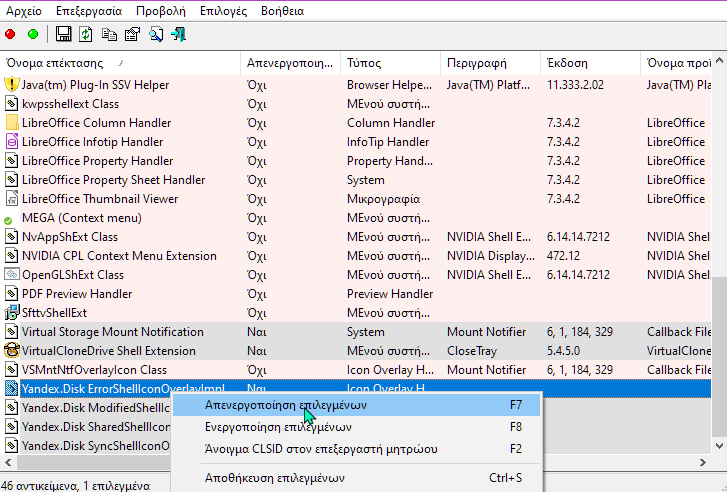This screenshot has width=727, height=492.
Task: Choose Αποθήκευση επιλεγμένων from context menu
Action: [x=357, y=478]
